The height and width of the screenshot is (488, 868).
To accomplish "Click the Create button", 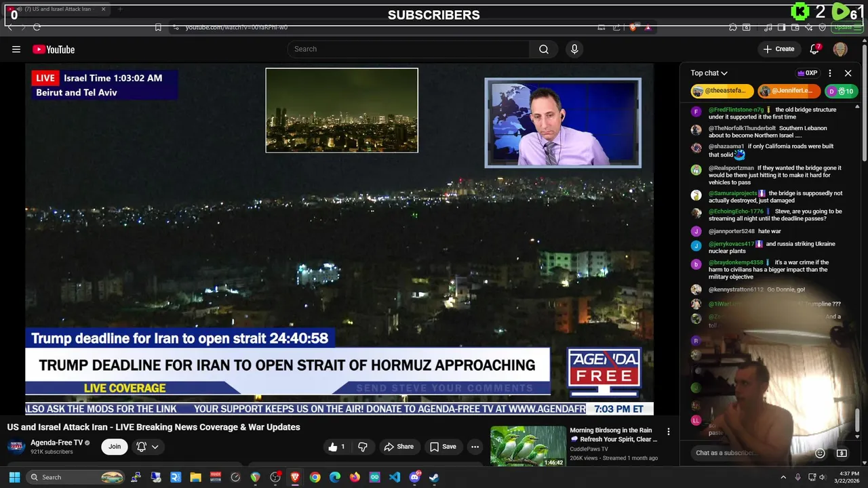I will (778, 49).
